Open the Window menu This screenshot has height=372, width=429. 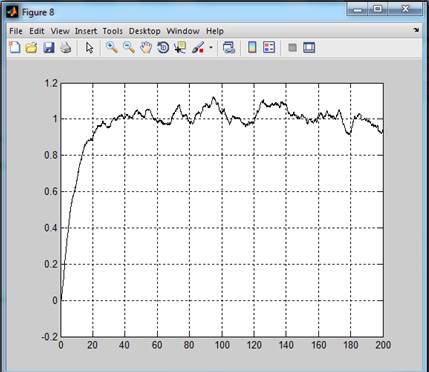[x=183, y=31]
